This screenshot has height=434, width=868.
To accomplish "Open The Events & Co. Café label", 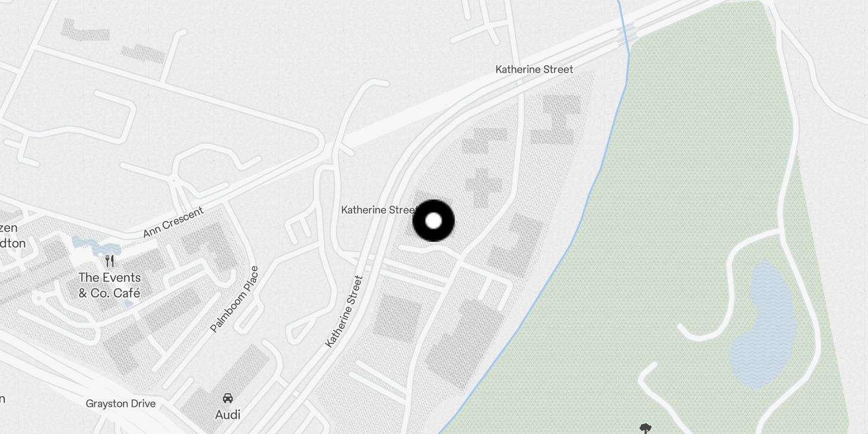I will (110, 285).
